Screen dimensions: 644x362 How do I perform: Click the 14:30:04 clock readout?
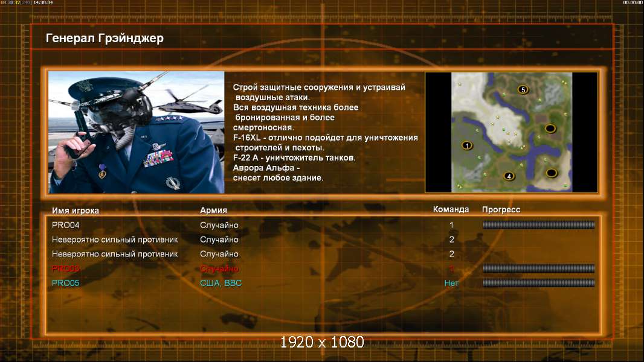(x=43, y=2)
